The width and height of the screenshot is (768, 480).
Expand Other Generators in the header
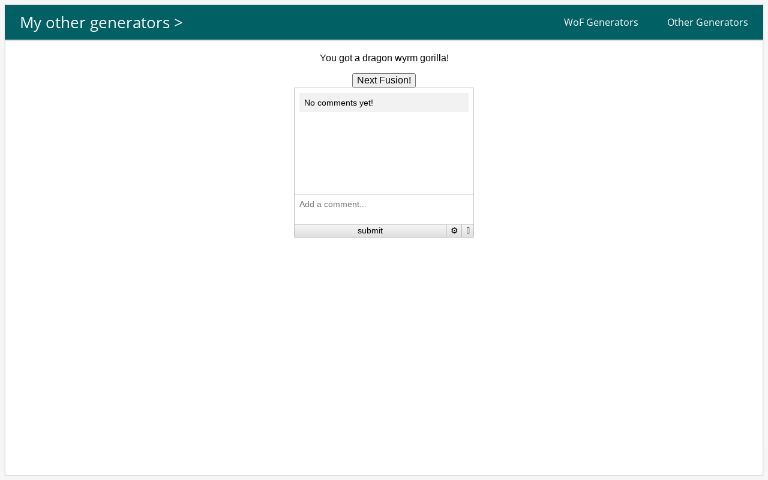(x=707, y=22)
